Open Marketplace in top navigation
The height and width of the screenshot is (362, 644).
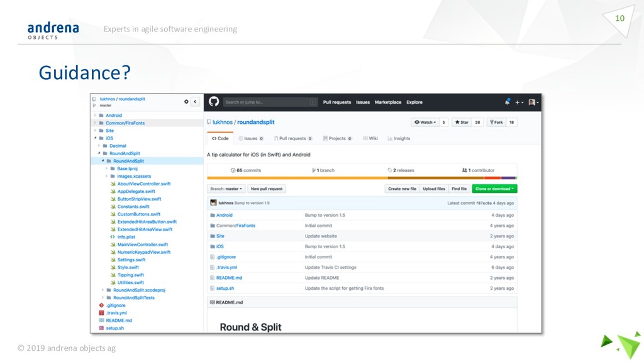click(x=387, y=102)
